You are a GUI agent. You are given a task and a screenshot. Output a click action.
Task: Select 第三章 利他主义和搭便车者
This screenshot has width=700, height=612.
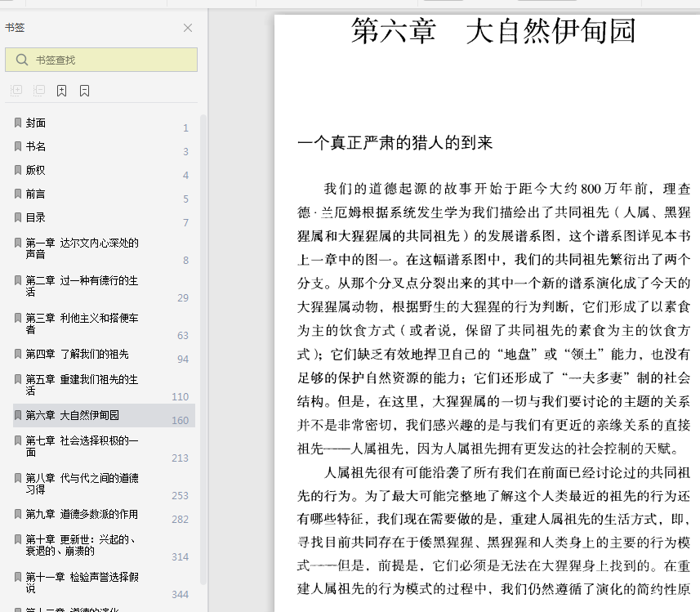coord(82,324)
